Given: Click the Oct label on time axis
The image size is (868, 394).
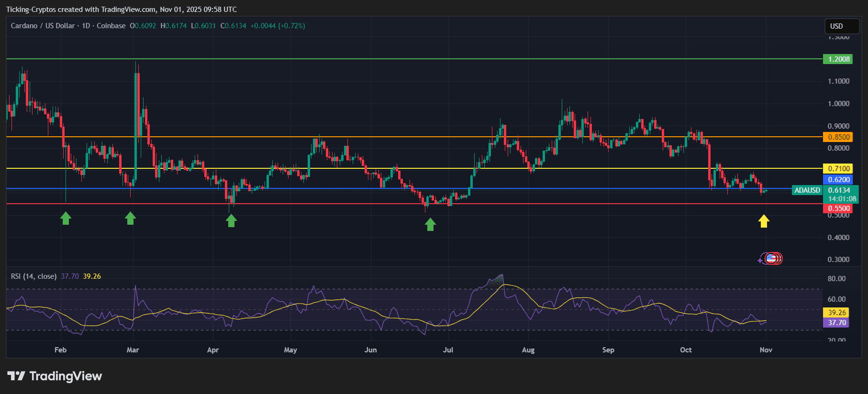Looking at the screenshot, I should 686,350.
